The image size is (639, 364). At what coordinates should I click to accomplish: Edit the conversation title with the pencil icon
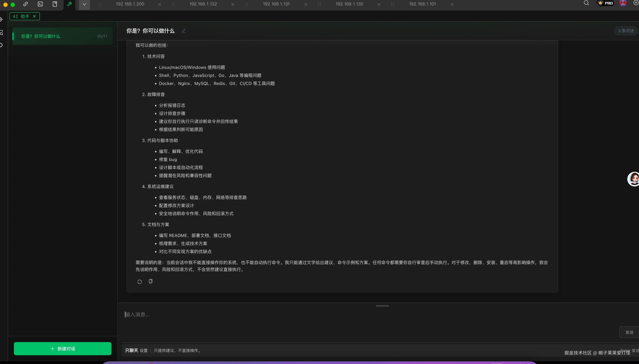[x=184, y=31]
